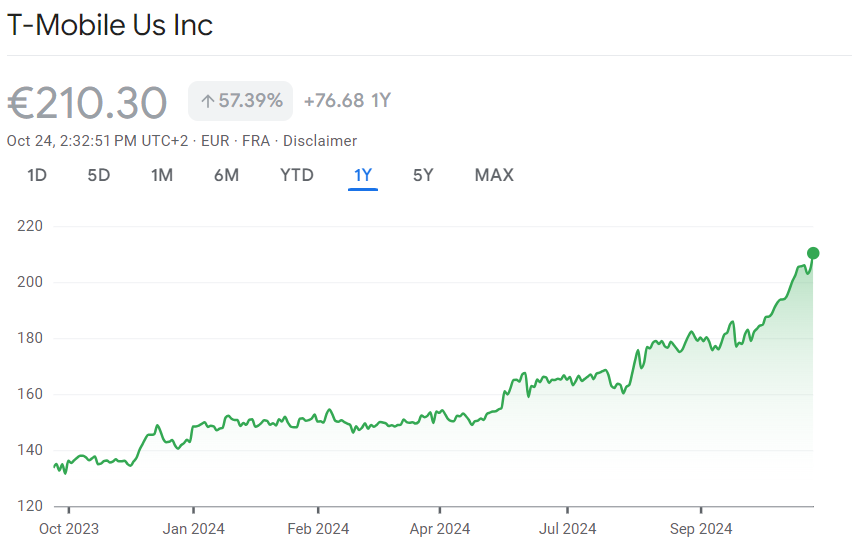Viewport: 852px width, 551px height.
Task: Click the Oct 24 timestamp text
Action: pyautogui.click(x=99, y=141)
